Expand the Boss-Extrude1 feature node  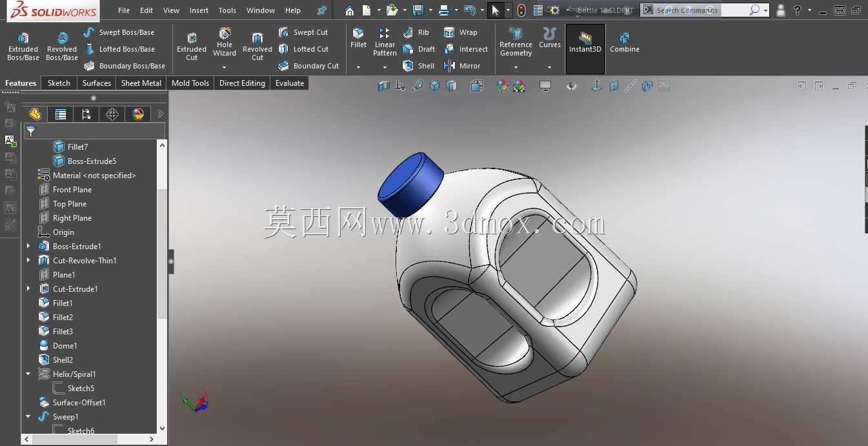click(28, 246)
